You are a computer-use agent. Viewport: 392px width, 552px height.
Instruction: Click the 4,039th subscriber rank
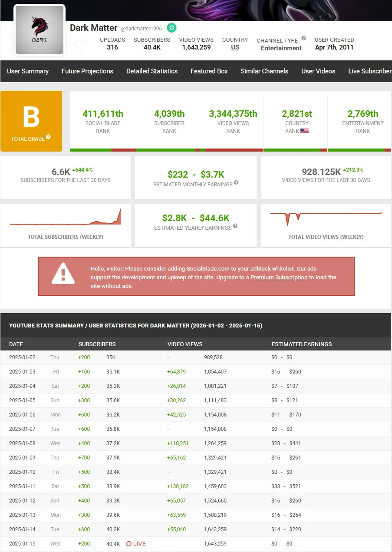pos(169,114)
